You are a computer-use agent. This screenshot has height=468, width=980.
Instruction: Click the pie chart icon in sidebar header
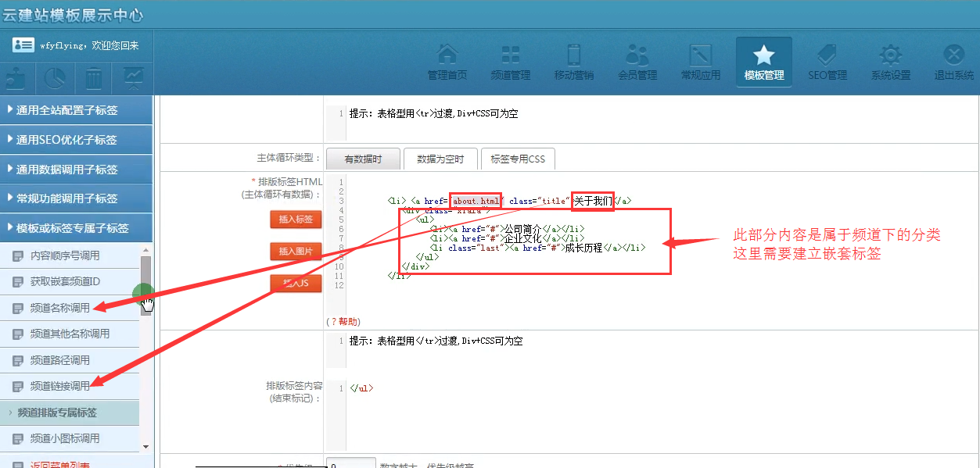click(55, 79)
